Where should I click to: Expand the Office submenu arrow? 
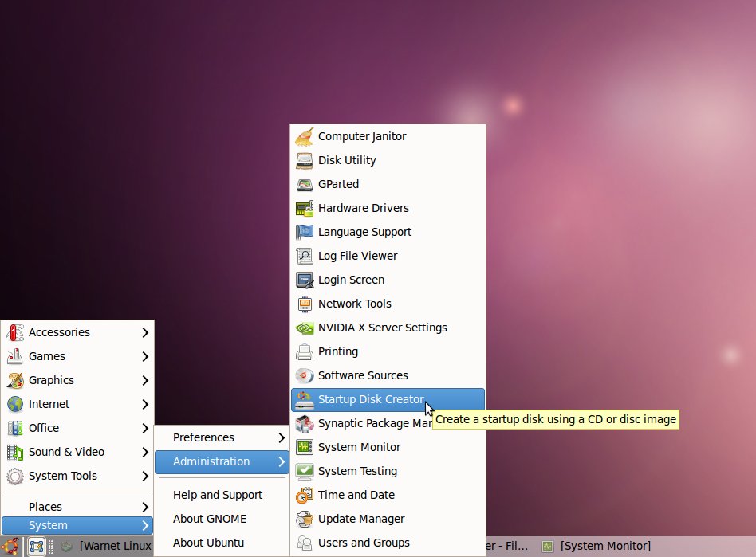tap(145, 428)
